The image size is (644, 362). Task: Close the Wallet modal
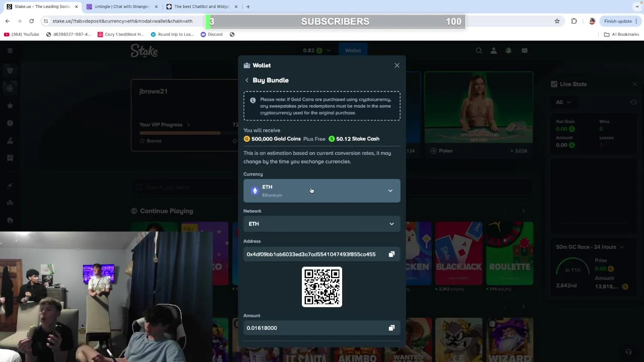[x=397, y=65]
